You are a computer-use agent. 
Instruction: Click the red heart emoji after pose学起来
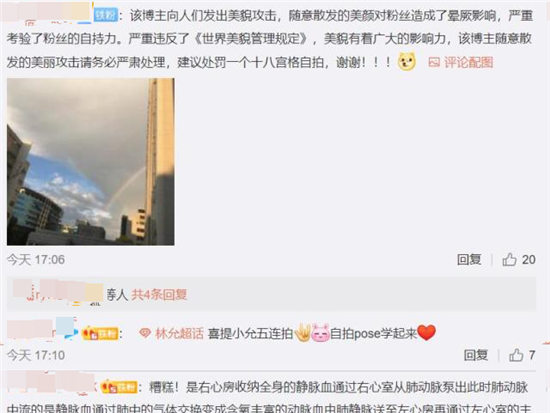(427, 333)
